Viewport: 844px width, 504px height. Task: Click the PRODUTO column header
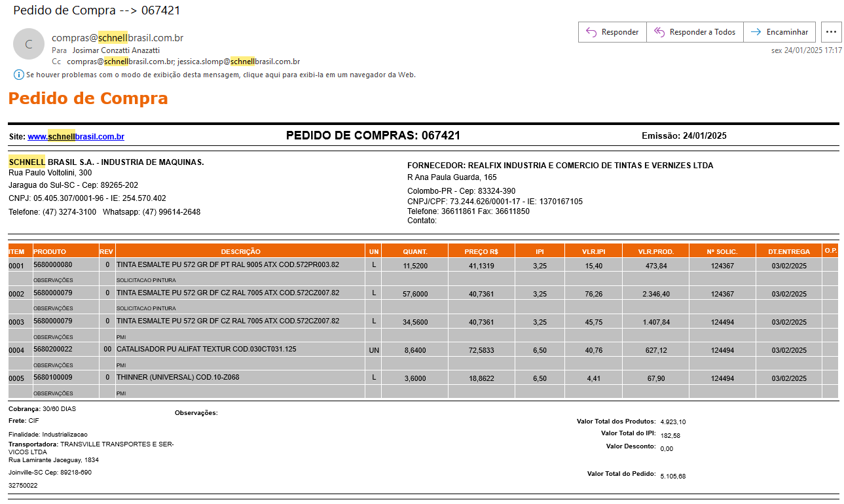[x=50, y=251]
